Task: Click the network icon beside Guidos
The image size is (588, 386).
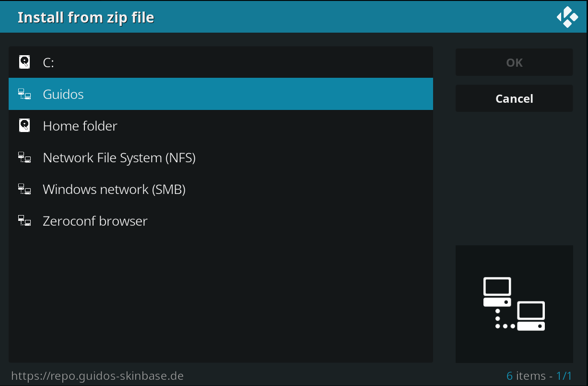Action: [x=24, y=94]
